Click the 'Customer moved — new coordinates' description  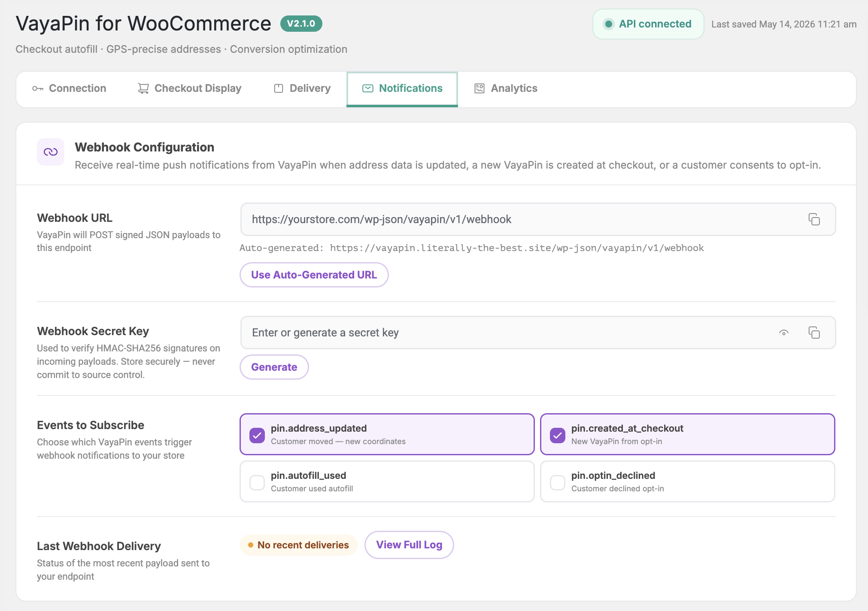(x=338, y=442)
